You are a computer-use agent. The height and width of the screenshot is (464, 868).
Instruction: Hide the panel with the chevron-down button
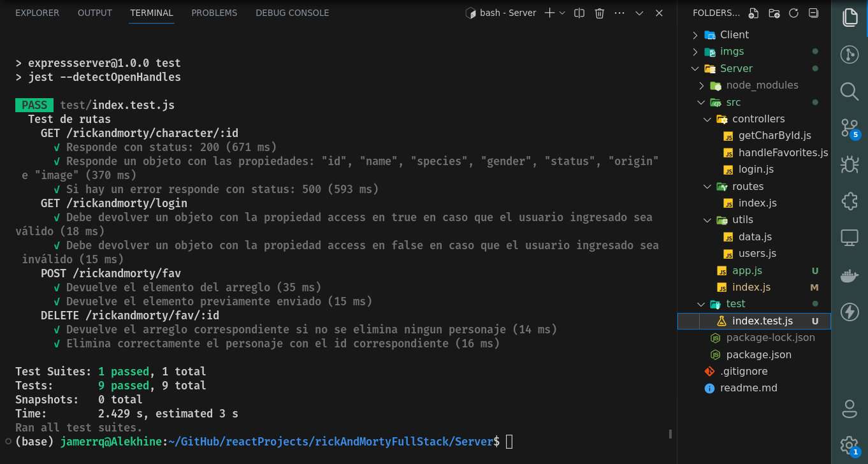coord(639,13)
